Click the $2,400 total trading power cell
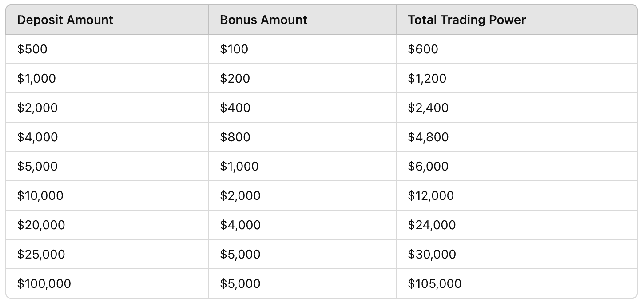 (428, 108)
